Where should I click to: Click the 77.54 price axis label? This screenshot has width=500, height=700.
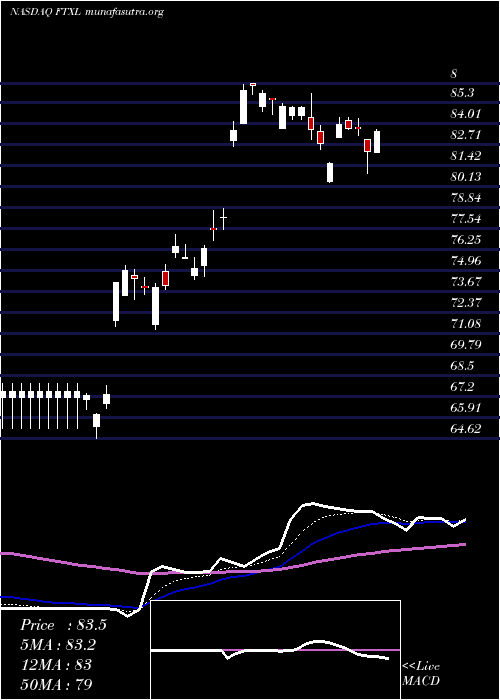[466, 219]
